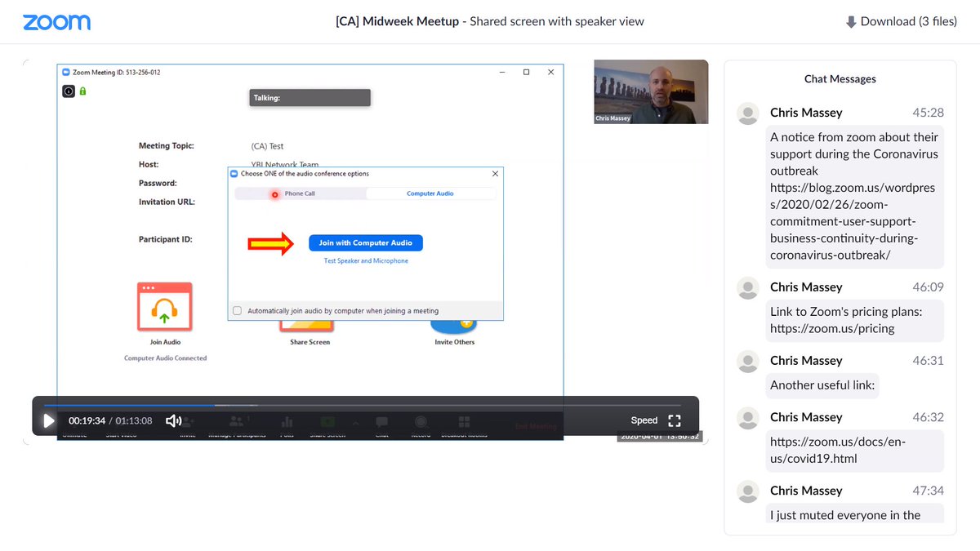
Task: Click Chris Massey avatar at 46:32
Action: [748, 418]
